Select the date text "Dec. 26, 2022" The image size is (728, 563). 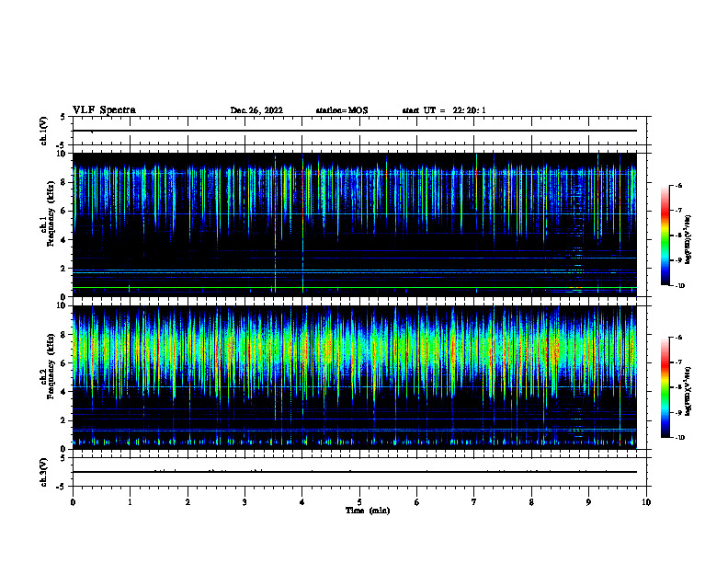256,110
